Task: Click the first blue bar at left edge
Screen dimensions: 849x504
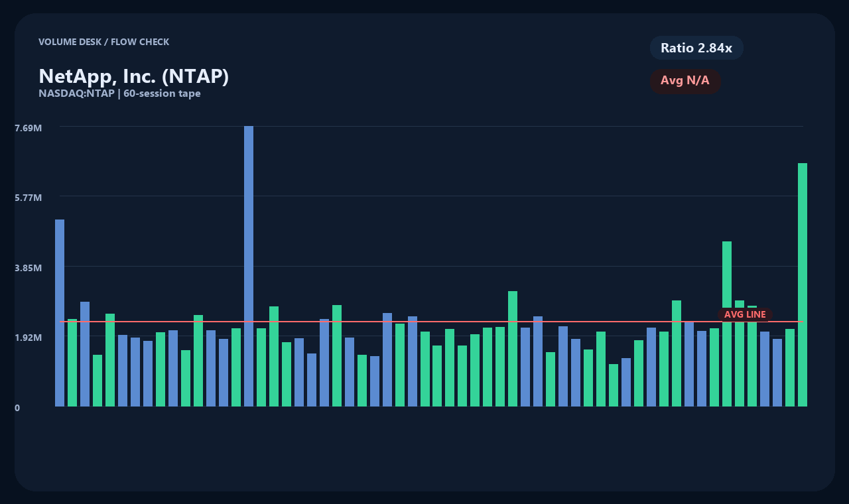Action: 60,313
